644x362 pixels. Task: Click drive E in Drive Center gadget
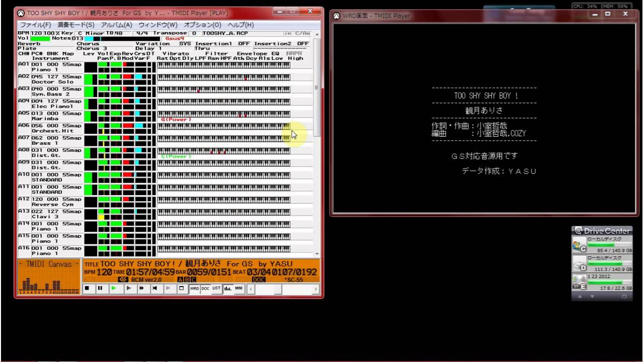[601, 282]
